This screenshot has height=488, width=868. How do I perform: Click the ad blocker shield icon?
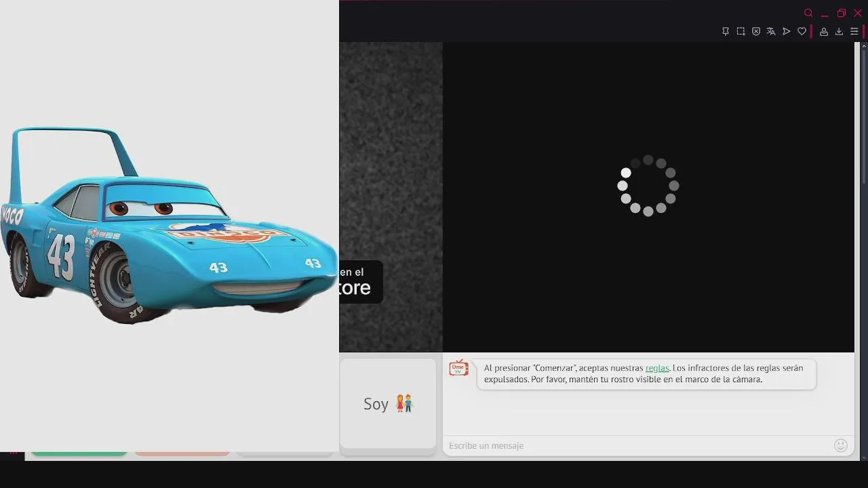756,31
